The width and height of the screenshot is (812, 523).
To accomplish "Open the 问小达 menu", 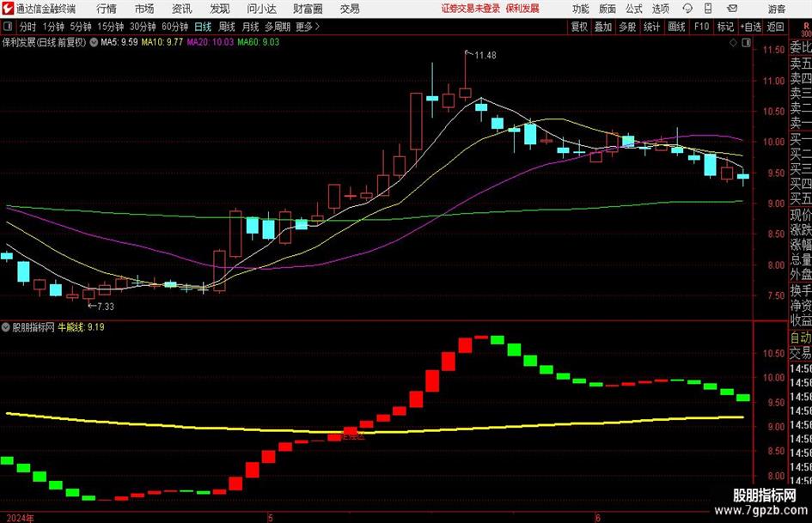I will coord(261,9).
